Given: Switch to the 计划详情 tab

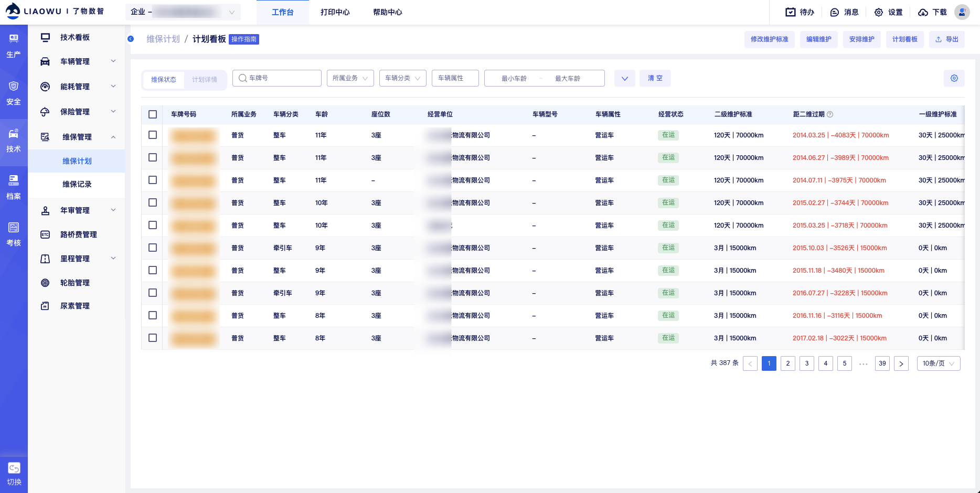Looking at the screenshot, I should click(204, 80).
